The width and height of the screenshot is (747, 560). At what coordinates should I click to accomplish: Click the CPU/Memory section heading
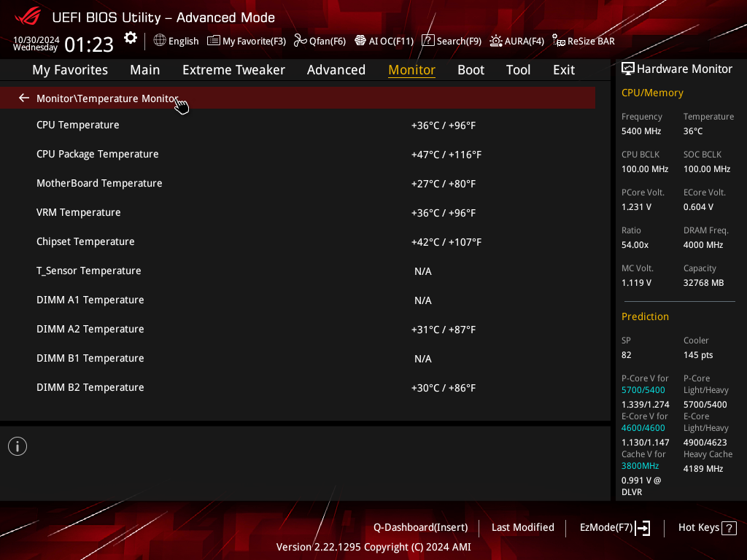click(x=652, y=93)
